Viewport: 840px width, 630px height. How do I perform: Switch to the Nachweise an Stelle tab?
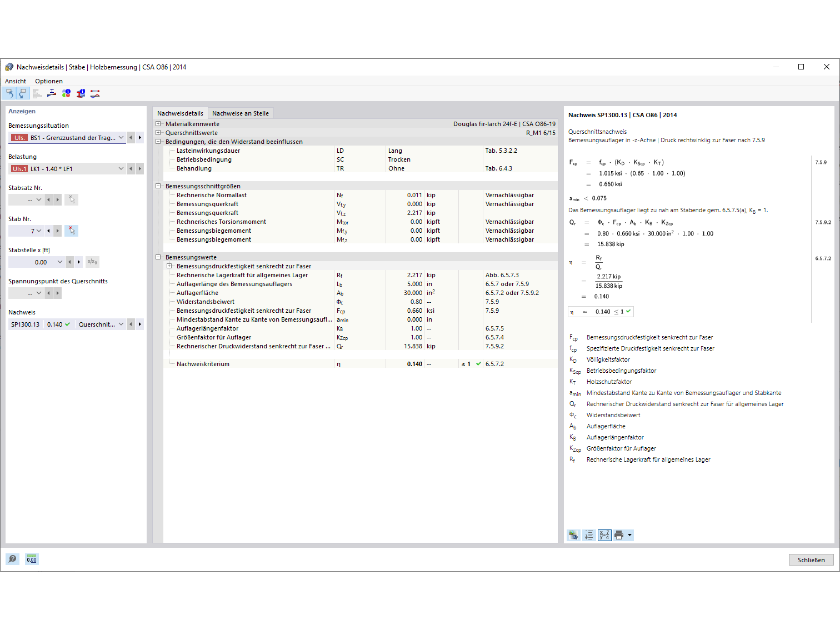(241, 113)
